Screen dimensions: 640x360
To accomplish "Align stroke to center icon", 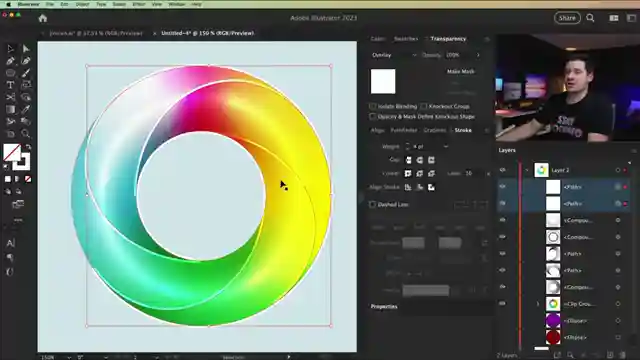I will tap(408, 187).
